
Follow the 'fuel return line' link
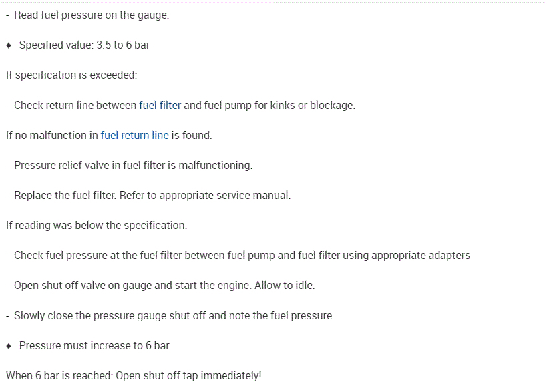(134, 135)
